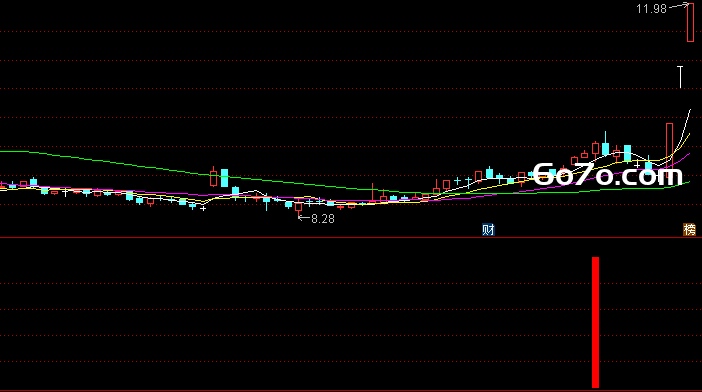Open the orange 榜 ranking marker icon

coord(689,230)
